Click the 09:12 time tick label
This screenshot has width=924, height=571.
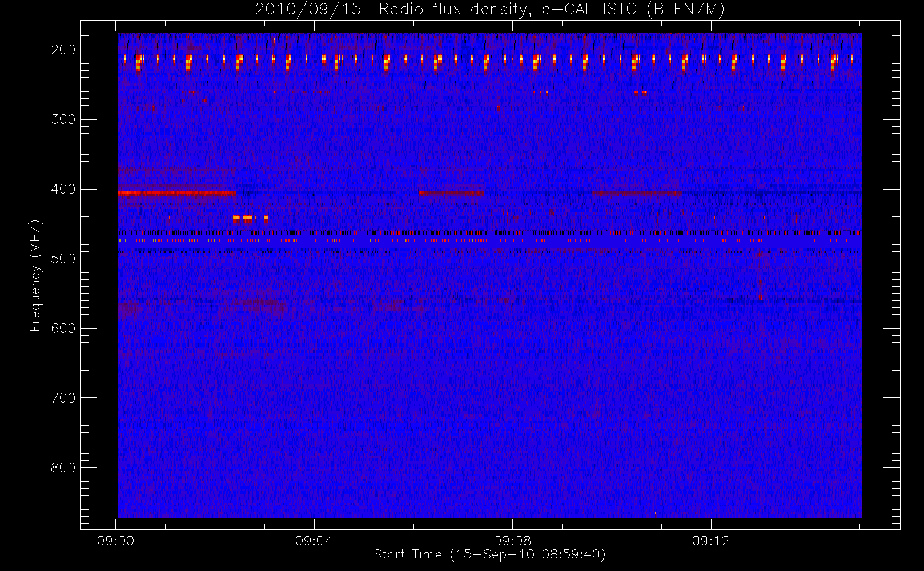tap(711, 541)
